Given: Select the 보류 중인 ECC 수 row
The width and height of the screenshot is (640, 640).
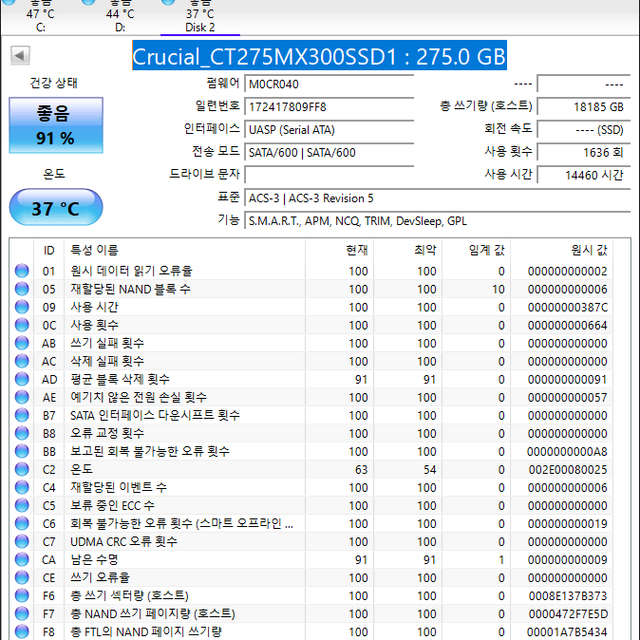Looking at the screenshot, I should [311, 505].
